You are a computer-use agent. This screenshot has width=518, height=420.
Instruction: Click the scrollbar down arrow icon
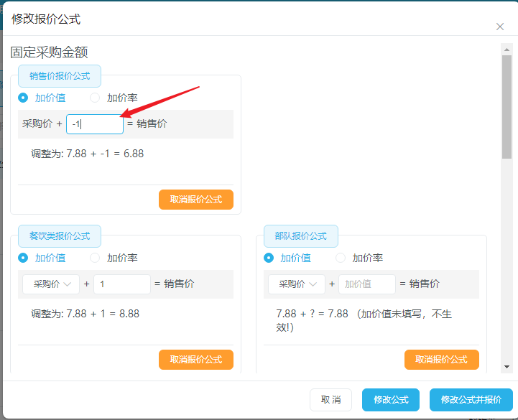click(x=507, y=366)
